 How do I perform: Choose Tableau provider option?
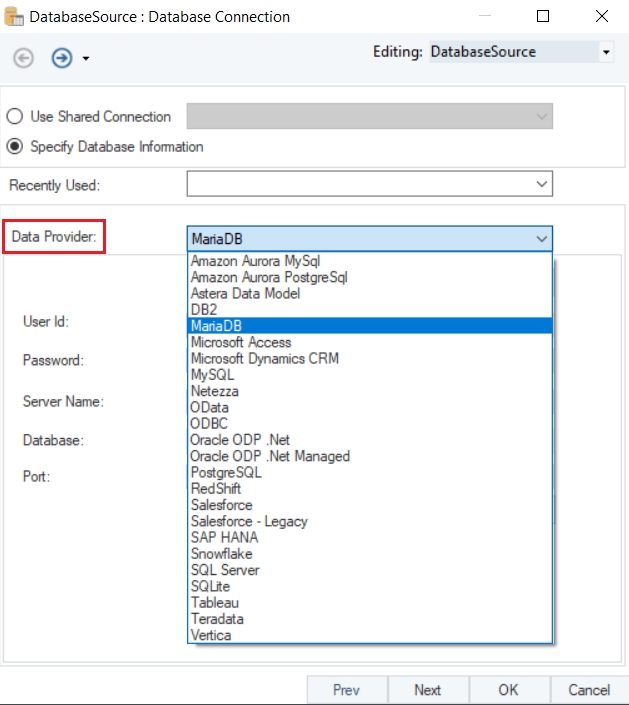coord(370,602)
